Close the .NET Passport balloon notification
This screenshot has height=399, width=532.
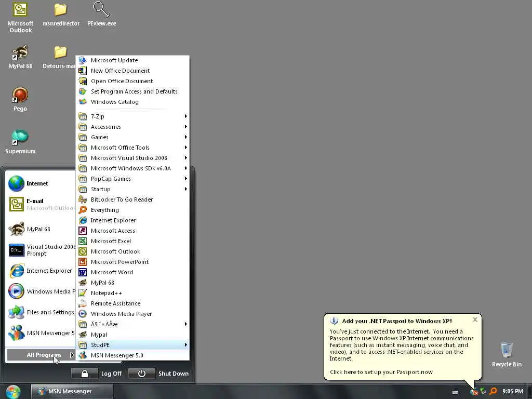[475, 320]
